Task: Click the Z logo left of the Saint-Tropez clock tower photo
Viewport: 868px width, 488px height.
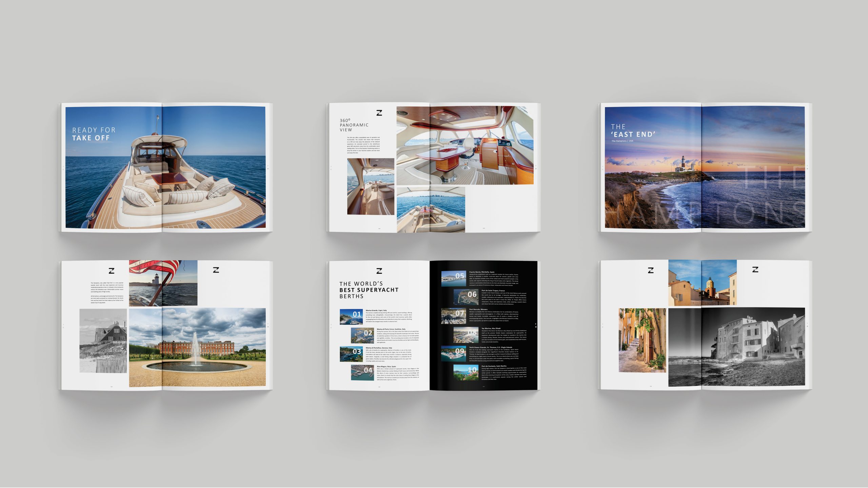Action: click(650, 270)
